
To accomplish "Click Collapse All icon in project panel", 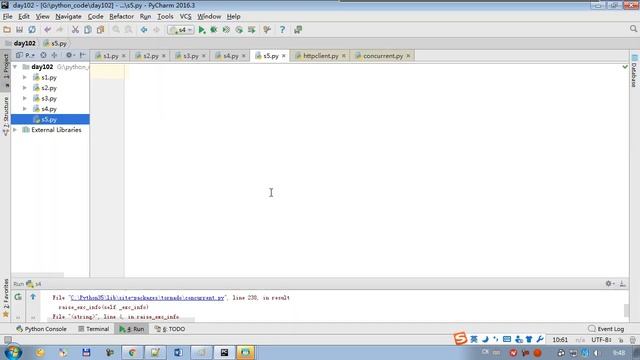I will tap(54, 55).
